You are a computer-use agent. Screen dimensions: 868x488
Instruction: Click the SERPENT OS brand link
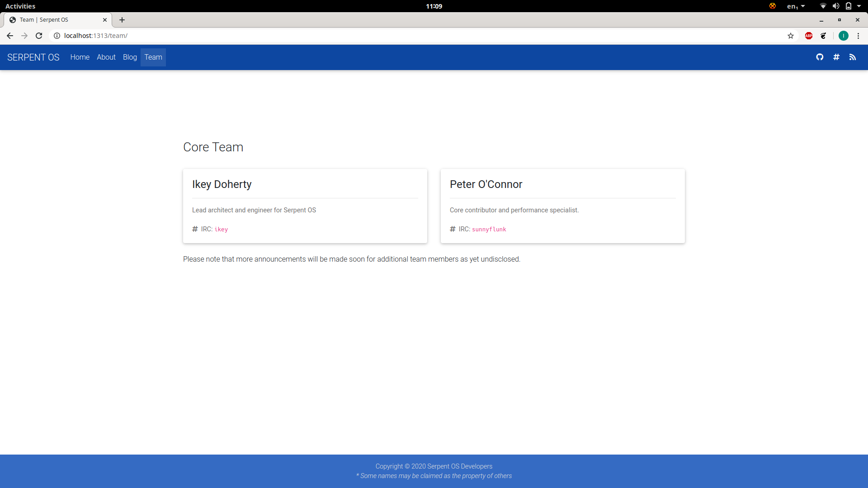point(33,57)
